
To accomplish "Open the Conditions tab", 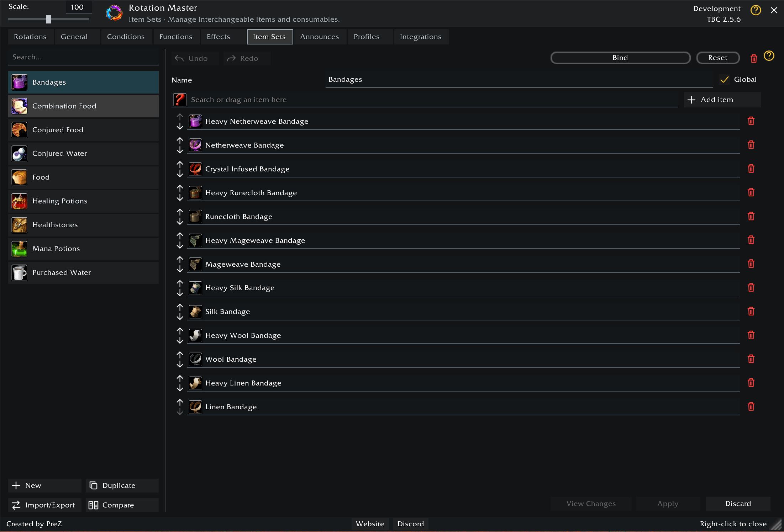I will coord(126,37).
